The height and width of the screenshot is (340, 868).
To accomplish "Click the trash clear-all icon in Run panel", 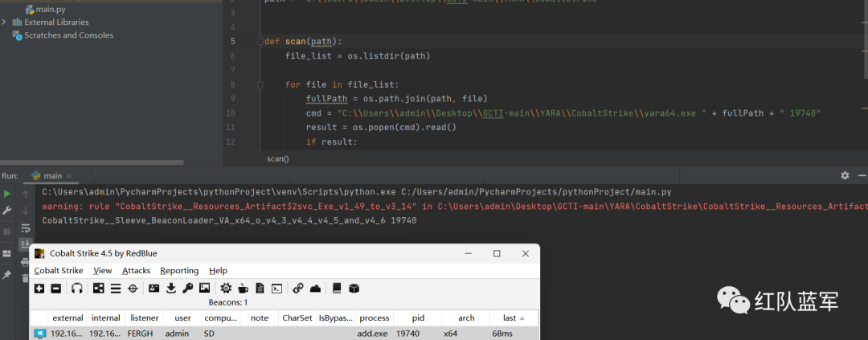I will point(26,278).
